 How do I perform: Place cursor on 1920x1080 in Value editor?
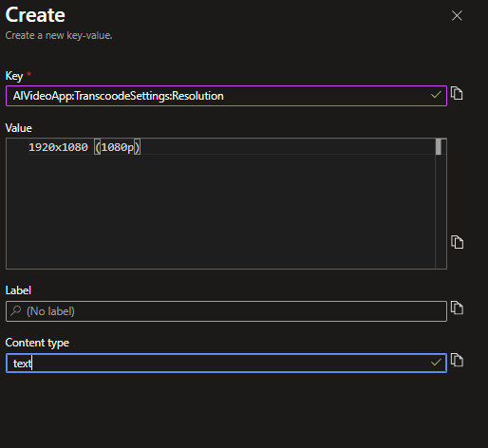click(58, 147)
